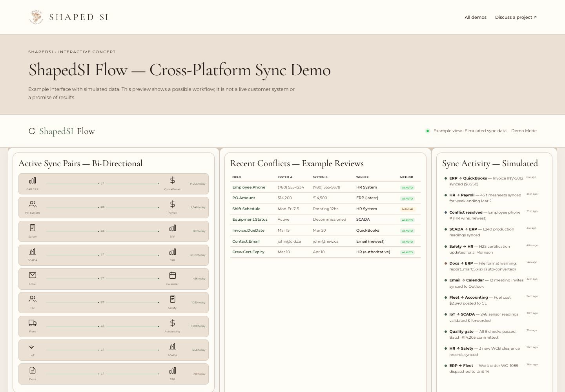Click the QuickBooks dollar icon
This screenshot has width=565, height=392.
point(172,180)
